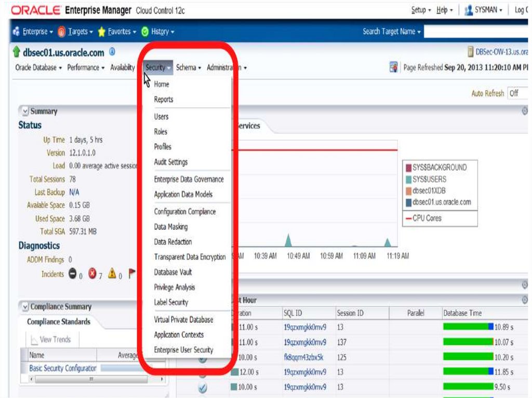The height and width of the screenshot is (398, 532).
Task: Open Enterprise User Security
Action: 183,350
